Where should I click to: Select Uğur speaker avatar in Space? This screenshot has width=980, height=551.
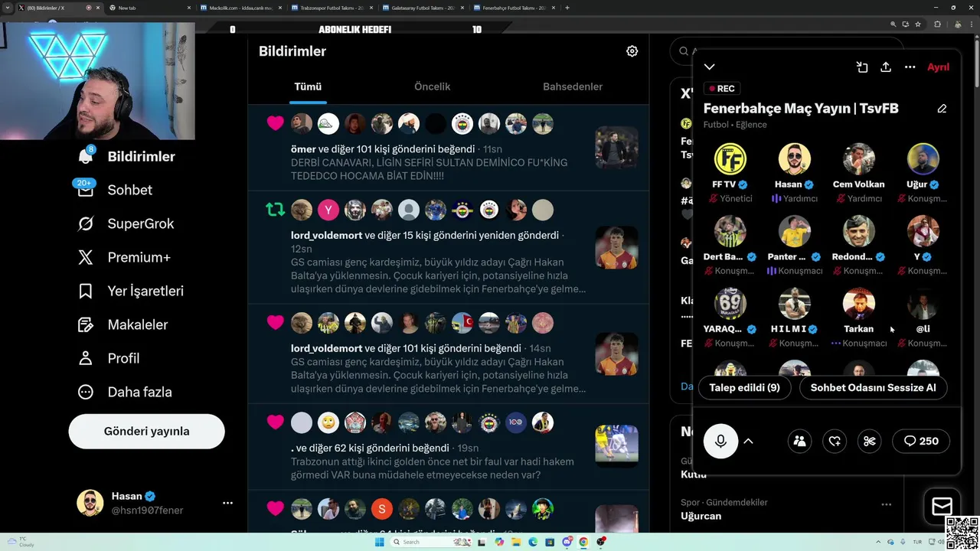tap(923, 159)
